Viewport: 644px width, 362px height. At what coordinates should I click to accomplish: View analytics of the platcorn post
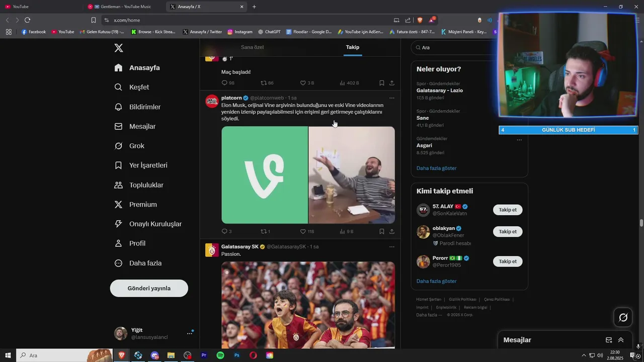(347, 231)
